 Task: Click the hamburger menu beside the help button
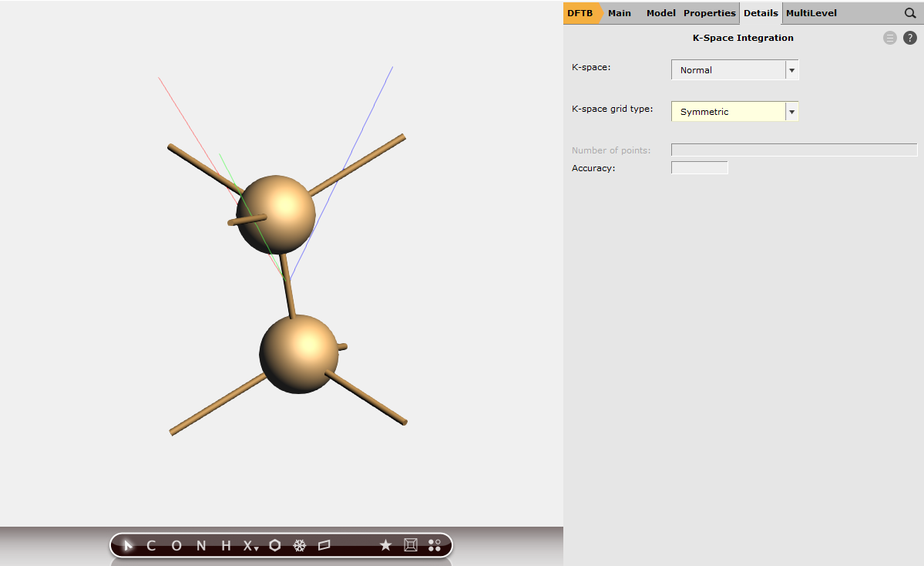(x=890, y=37)
